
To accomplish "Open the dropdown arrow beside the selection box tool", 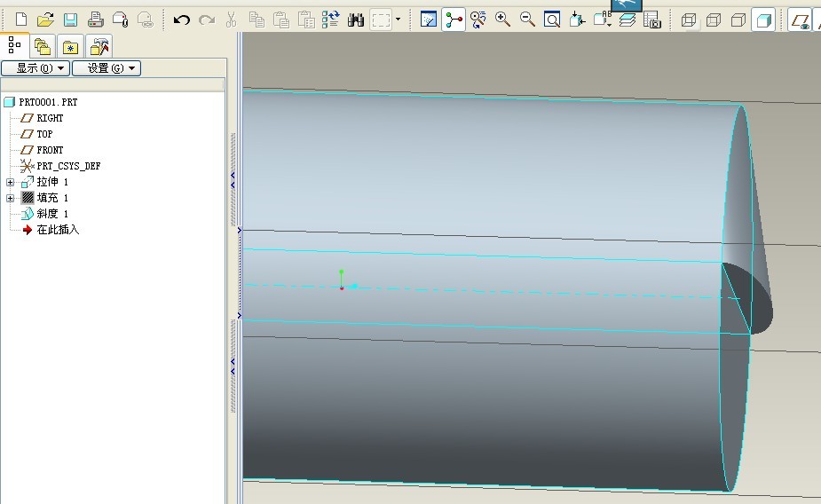I will pyautogui.click(x=398, y=20).
